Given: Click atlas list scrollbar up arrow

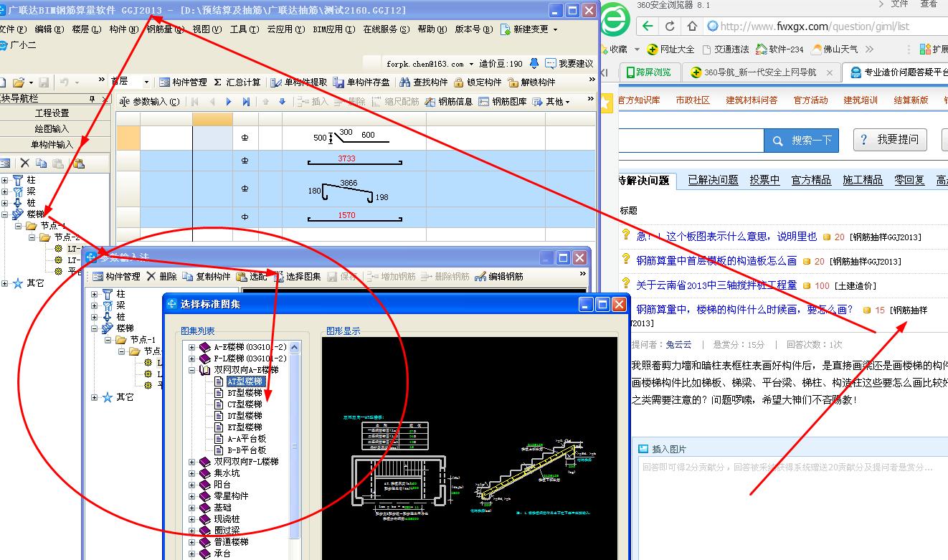Looking at the screenshot, I should point(295,346).
